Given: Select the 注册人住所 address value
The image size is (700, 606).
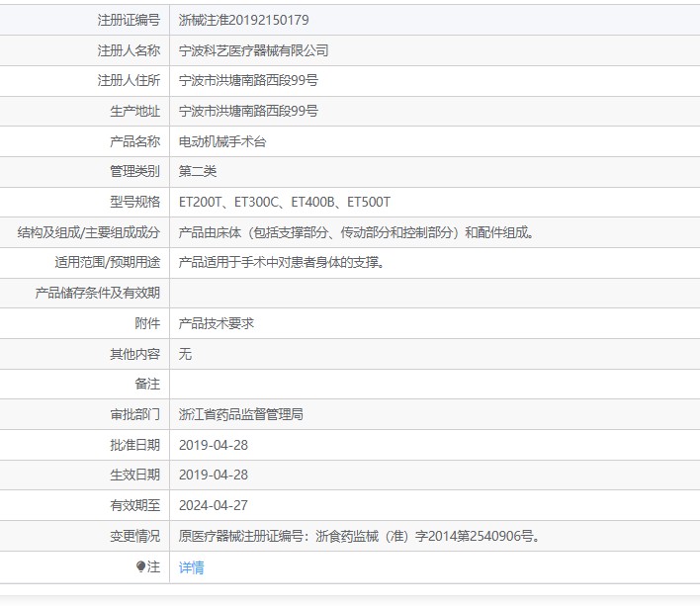Looking at the screenshot, I should click(x=248, y=81).
